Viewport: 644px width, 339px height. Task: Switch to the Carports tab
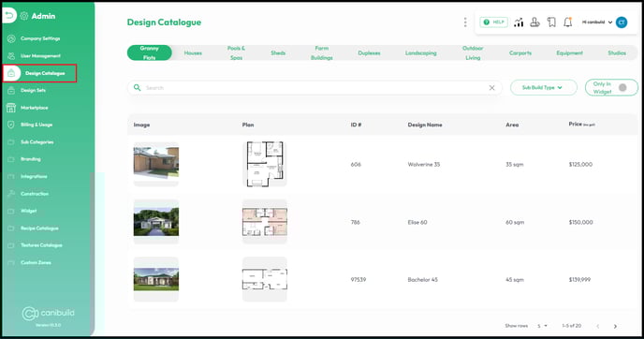(520, 53)
